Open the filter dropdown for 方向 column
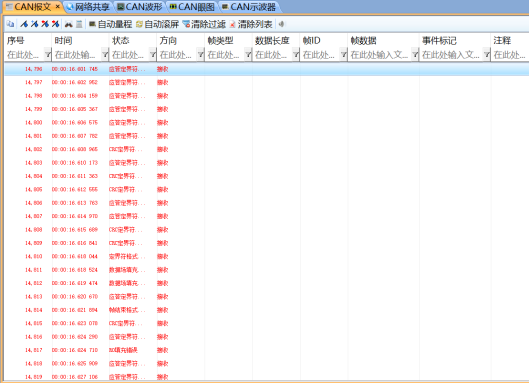 [200, 54]
